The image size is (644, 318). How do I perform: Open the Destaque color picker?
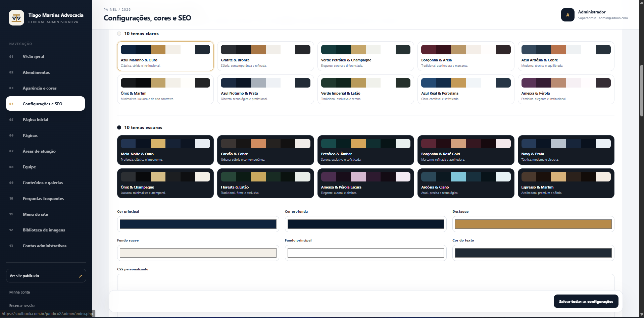pos(533,224)
